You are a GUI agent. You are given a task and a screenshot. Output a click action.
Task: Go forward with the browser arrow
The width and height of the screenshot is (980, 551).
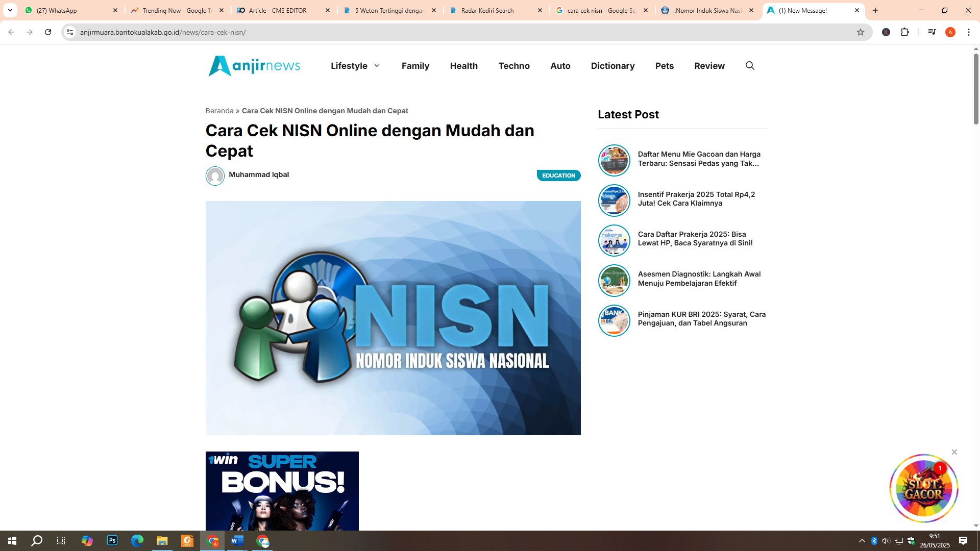(x=30, y=32)
